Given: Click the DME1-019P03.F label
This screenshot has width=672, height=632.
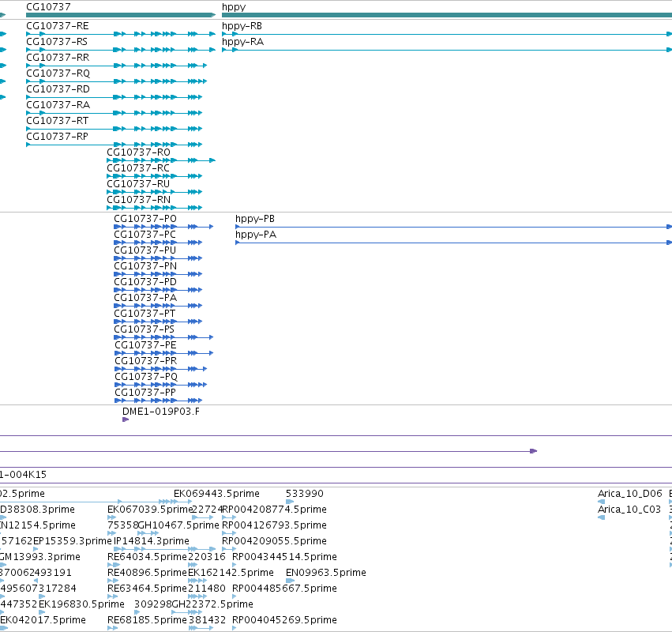Looking at the screenshot, I should click(x=161, y=412).
